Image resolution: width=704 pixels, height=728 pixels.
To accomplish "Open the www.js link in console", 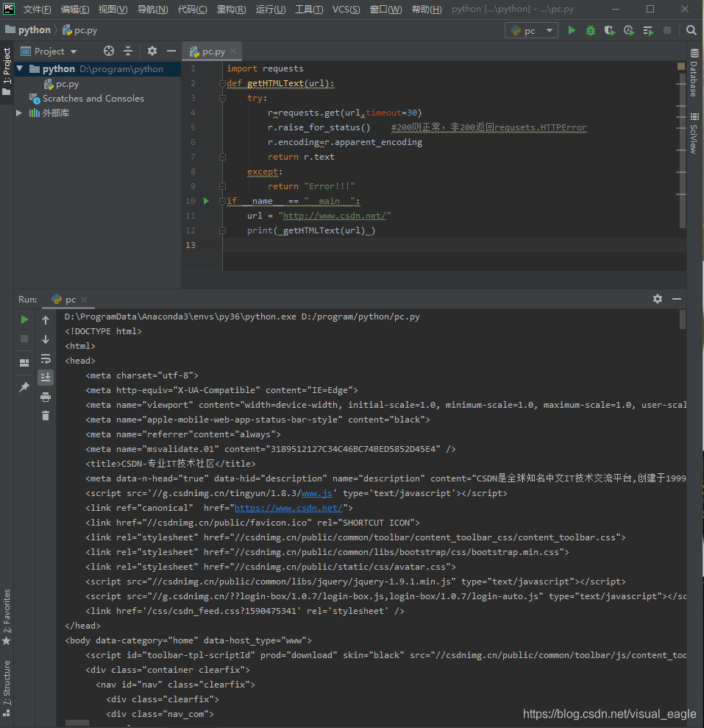I will [x=316, y=493].
